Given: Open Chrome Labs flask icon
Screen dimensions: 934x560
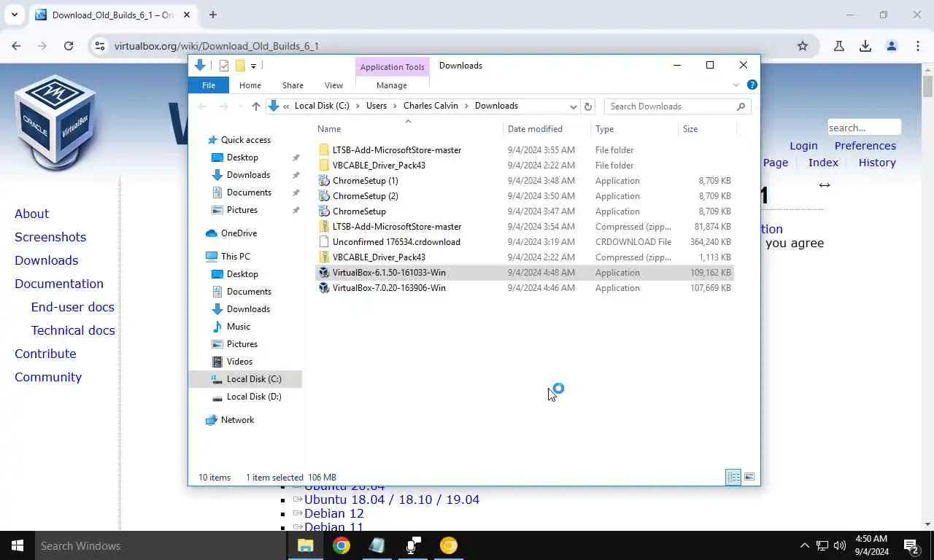Looking at the screenshot, I should 839,46.
